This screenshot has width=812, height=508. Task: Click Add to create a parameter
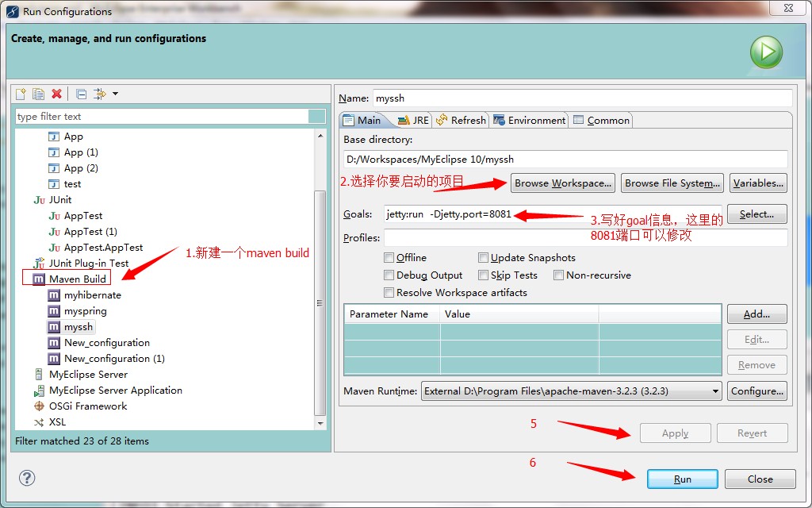click(x=757, y=314)
